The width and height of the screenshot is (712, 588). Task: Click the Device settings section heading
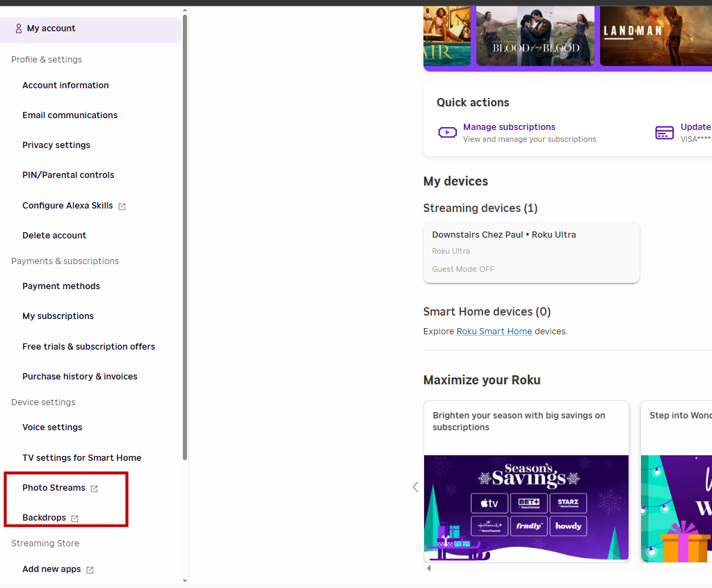tap(43, 402)
